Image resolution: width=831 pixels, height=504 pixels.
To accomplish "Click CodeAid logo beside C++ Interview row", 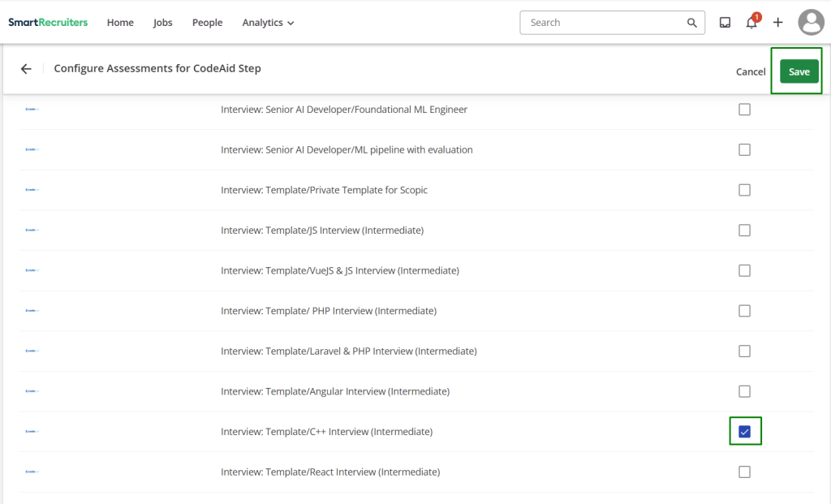I will coord(32,432).
